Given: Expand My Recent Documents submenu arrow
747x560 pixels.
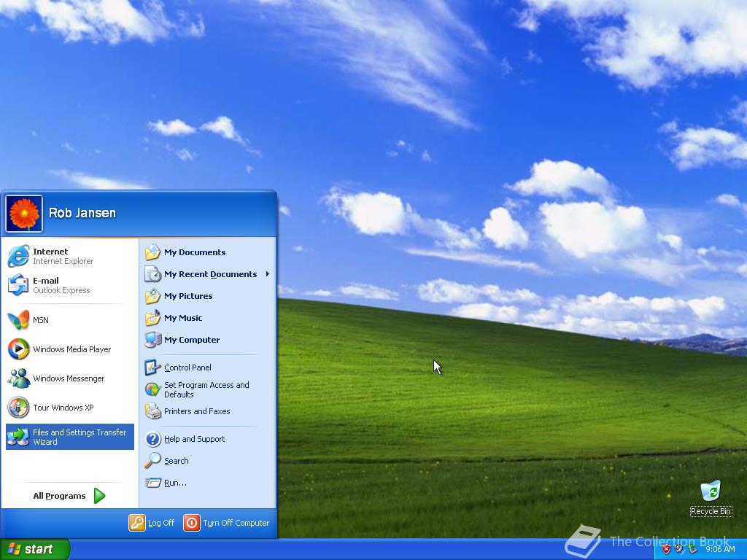Looking at the screenshot, I should pyautogui.click(x=268, y=274).
